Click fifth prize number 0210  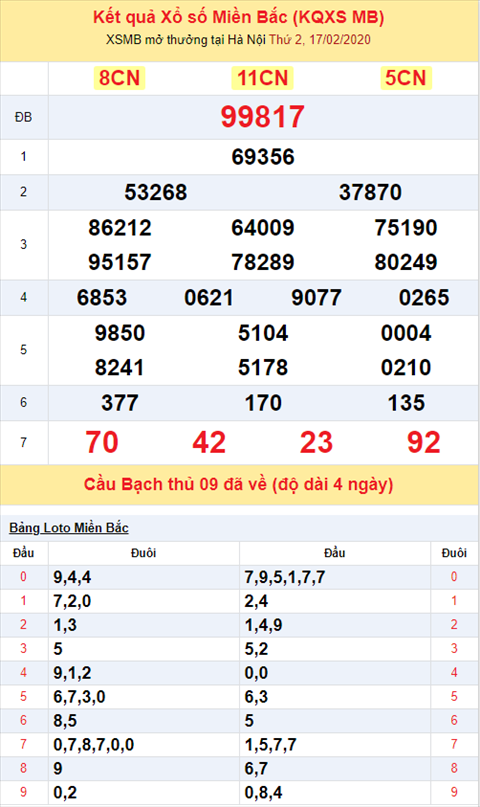pos(406,368)
